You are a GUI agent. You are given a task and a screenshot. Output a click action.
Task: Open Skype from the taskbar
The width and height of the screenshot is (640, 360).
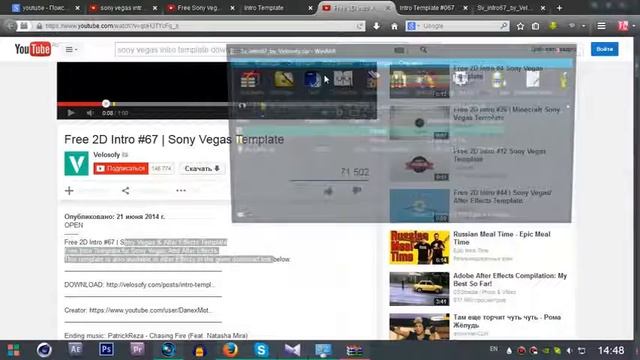[261, 350]
